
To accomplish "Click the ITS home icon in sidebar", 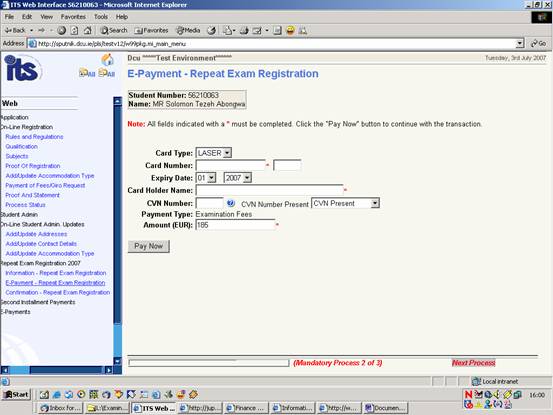I will pyautogui.click(x=107, y=60).
